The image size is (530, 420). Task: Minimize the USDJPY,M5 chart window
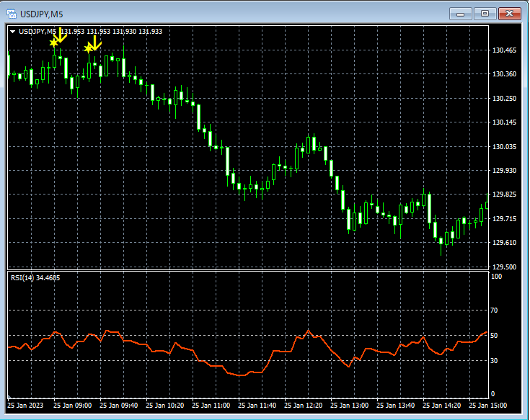(460, 14)
